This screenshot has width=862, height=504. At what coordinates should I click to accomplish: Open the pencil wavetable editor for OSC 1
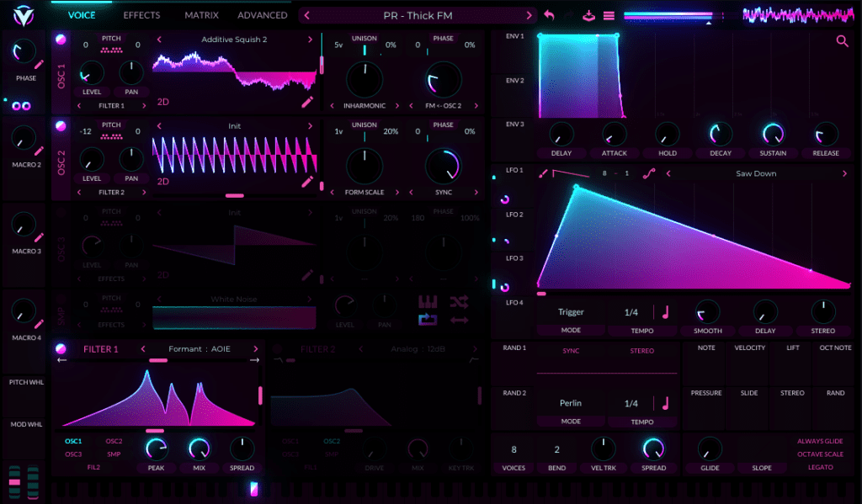pyautogui.click(x=308, y=103)
